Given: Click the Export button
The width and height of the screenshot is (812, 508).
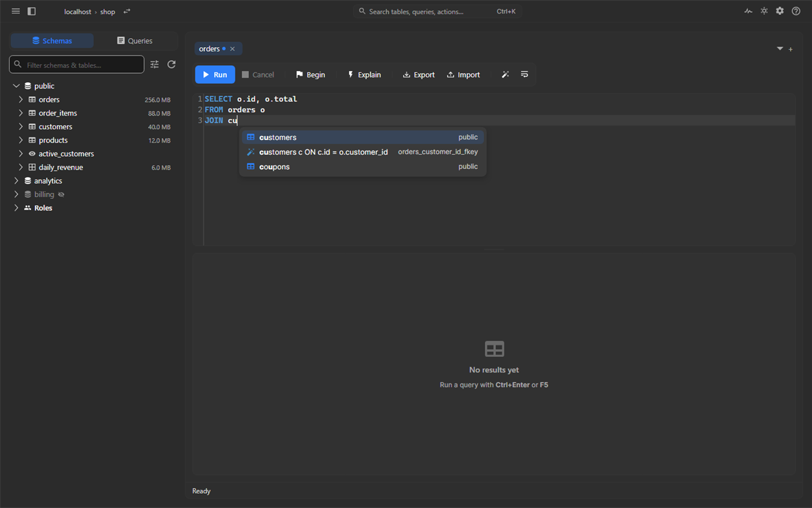Looking at the screenshot, I should tap(419, 75).
